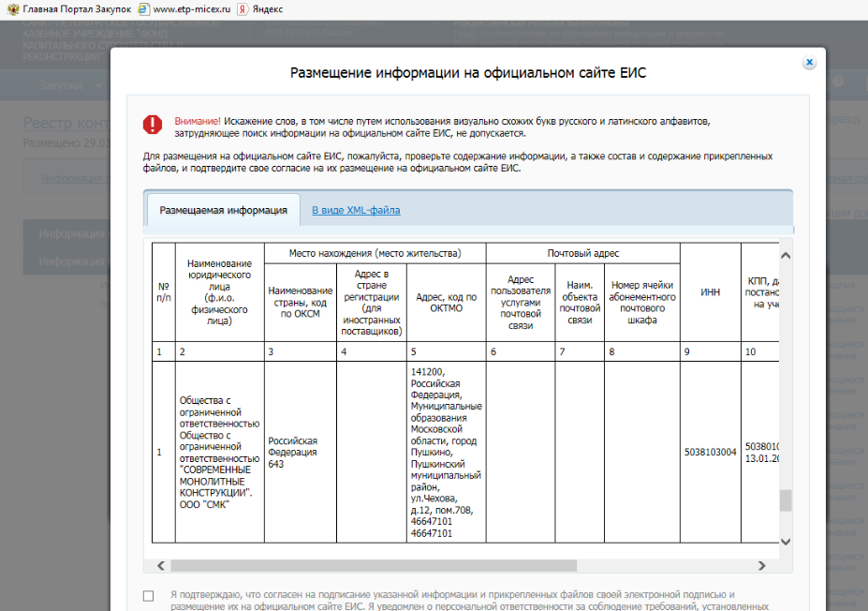
Task: Click the vertical scrollbar thumb
Action: click(786, 500)
